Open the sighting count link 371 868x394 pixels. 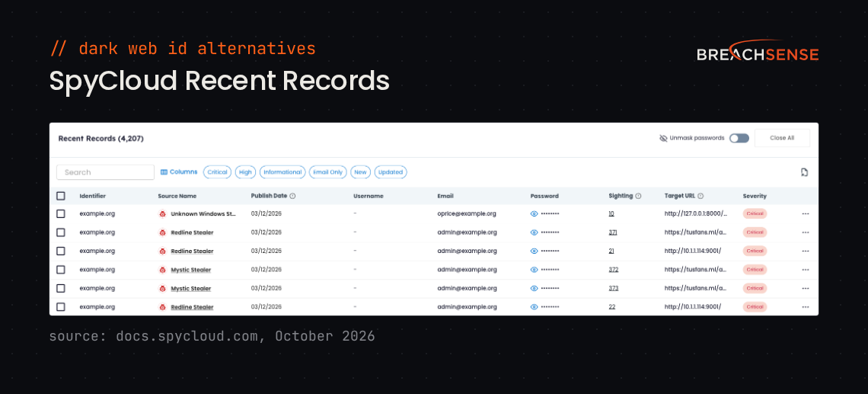[x=613, y=232]
